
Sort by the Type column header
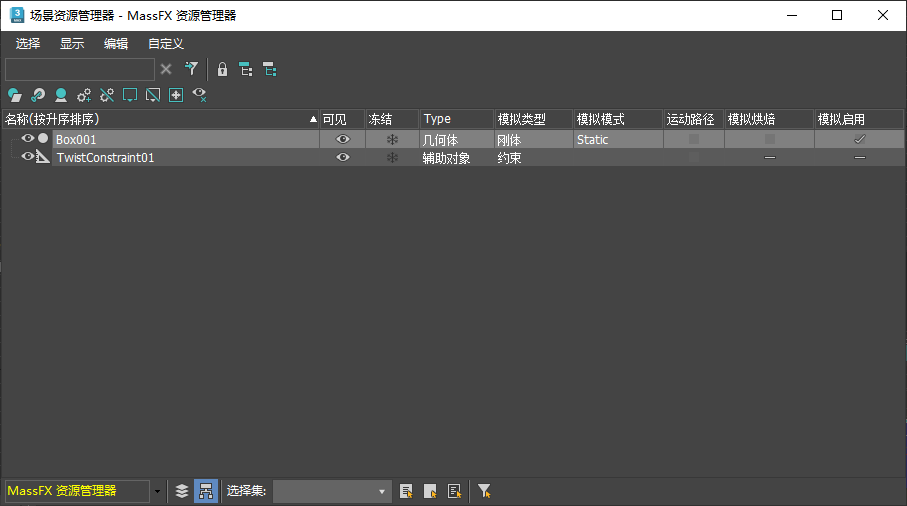click(457, 119)
